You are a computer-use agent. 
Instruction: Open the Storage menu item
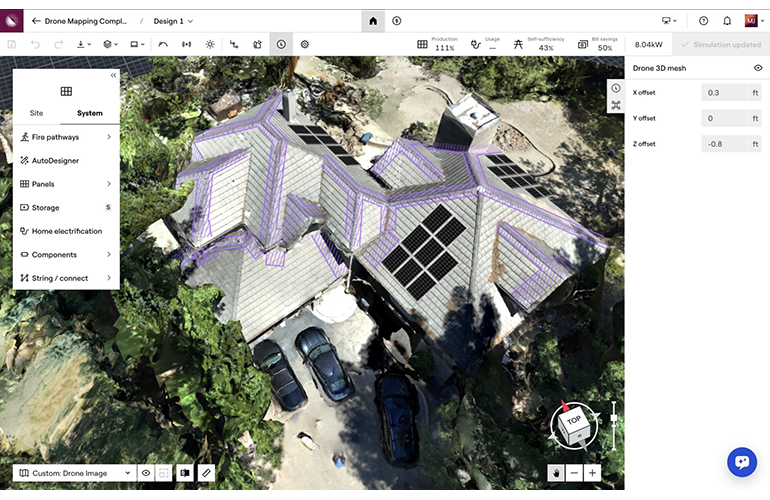pos(66,208)
